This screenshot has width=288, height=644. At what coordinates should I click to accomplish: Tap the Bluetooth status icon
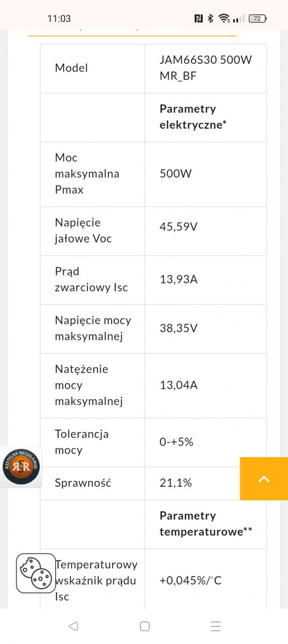click(x=211, y=18)
